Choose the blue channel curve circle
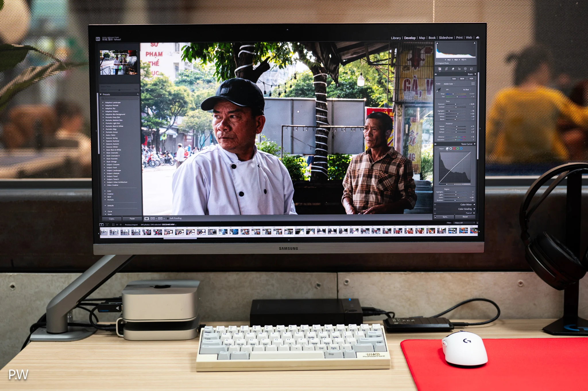The height and width of the screenshot is (391, 588). click(461, 149)
